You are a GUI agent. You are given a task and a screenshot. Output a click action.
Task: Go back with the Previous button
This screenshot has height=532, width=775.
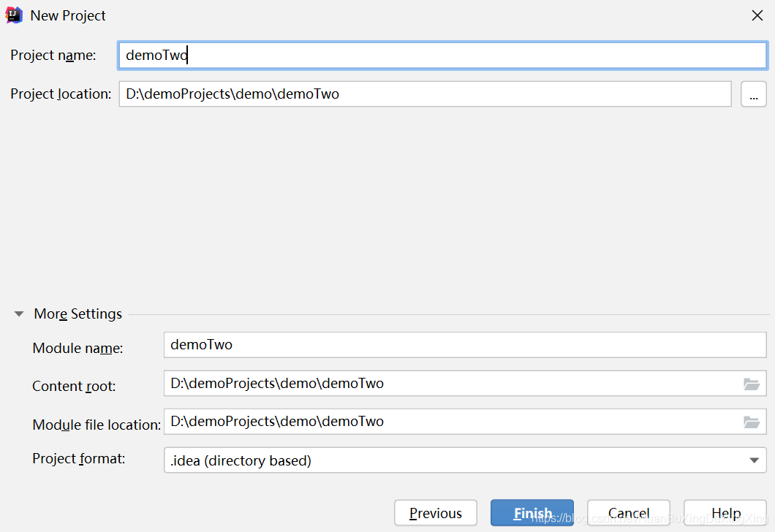click(x=436, y=513)
